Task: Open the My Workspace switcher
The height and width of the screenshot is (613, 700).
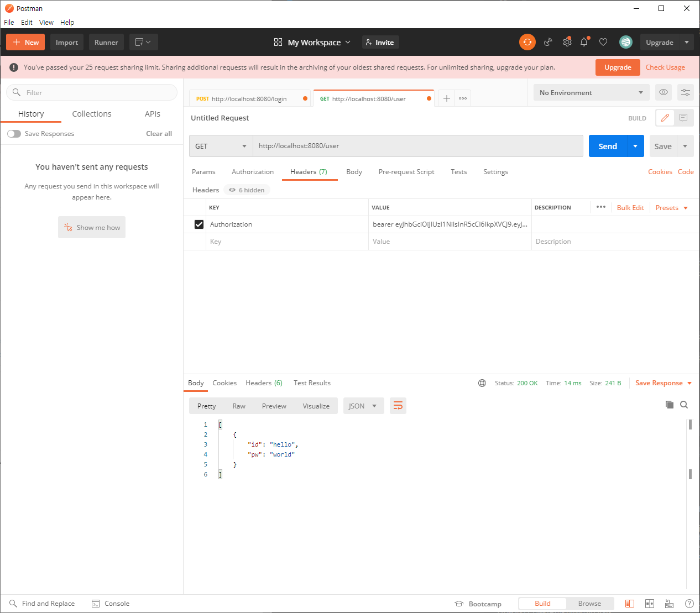Action: click(x=312, y=42)
